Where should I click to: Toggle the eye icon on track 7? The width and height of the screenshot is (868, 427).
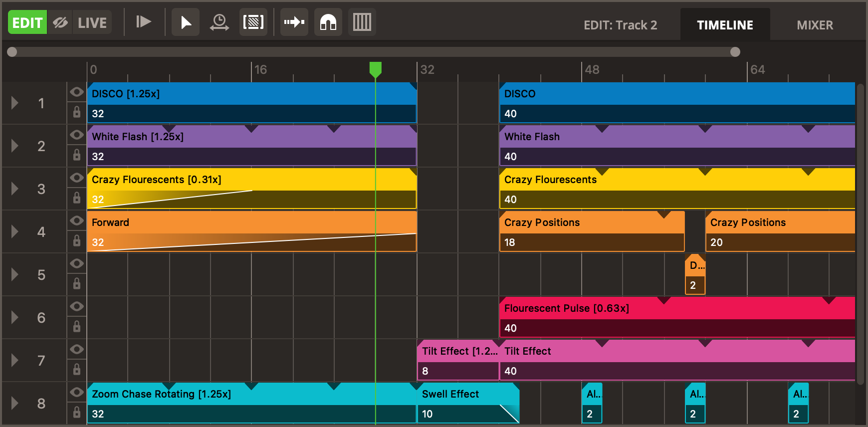coord(77,349)
